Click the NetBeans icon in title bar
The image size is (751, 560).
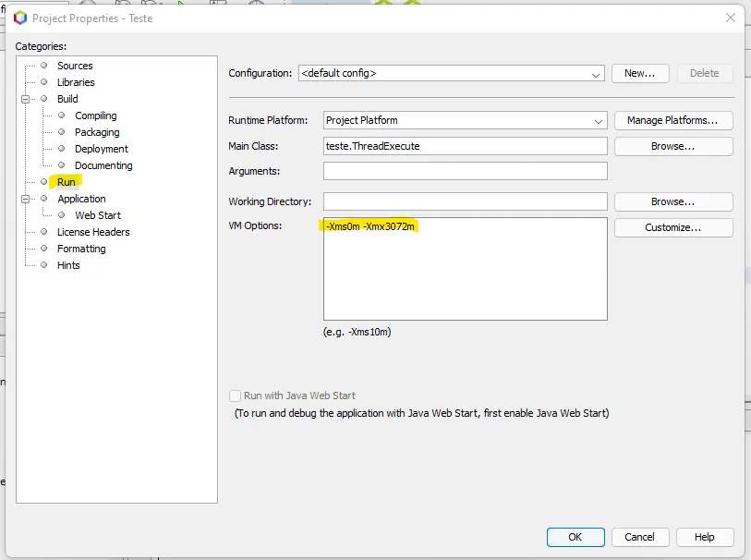20,18
